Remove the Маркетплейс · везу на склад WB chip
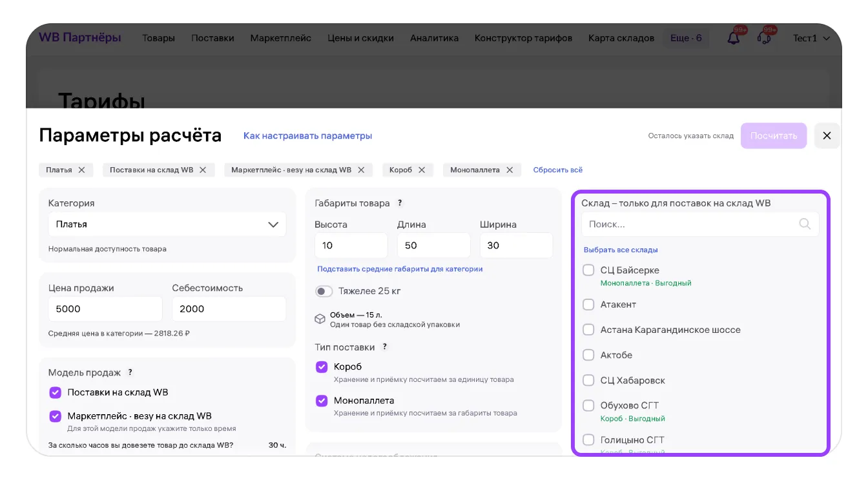868x480 pixels. [x=361, y=170]
